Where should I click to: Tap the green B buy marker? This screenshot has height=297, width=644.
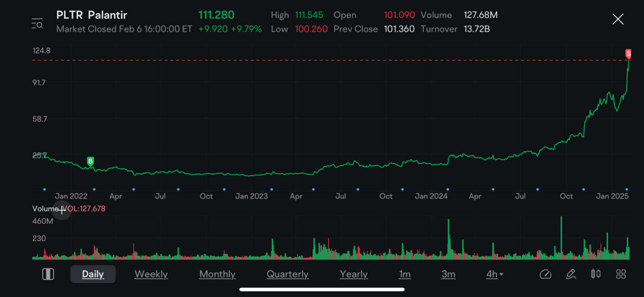(91, 162)
